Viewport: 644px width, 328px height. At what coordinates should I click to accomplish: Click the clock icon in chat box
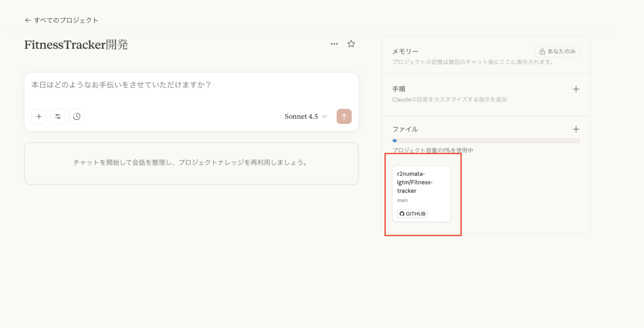click(x=77, y=116)
